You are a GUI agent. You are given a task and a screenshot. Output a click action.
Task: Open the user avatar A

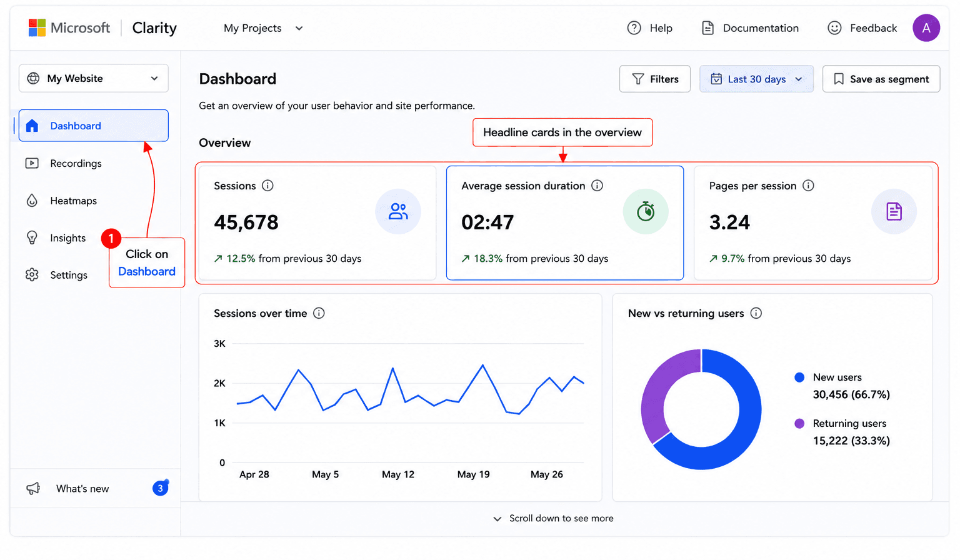(x=926, y=28)
